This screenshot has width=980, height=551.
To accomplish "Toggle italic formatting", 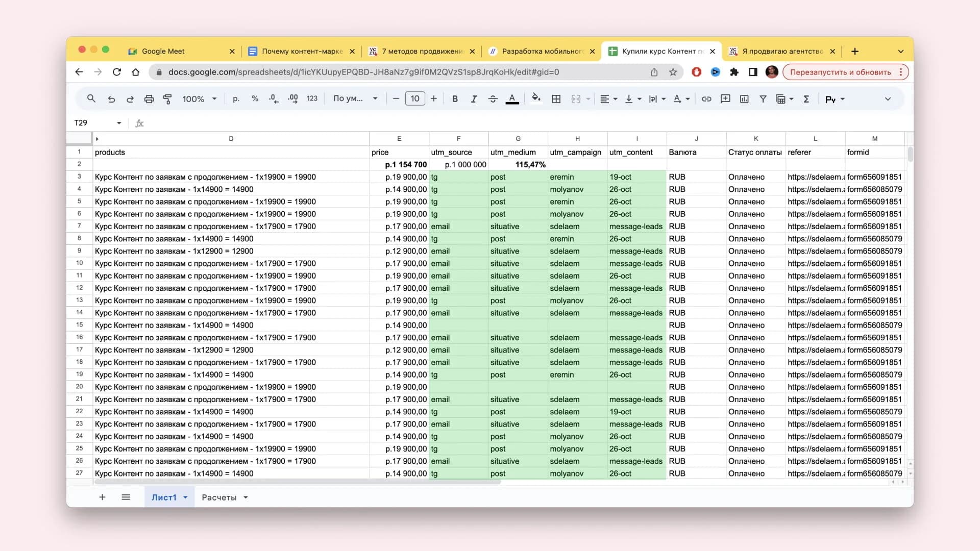I will 474,99.
